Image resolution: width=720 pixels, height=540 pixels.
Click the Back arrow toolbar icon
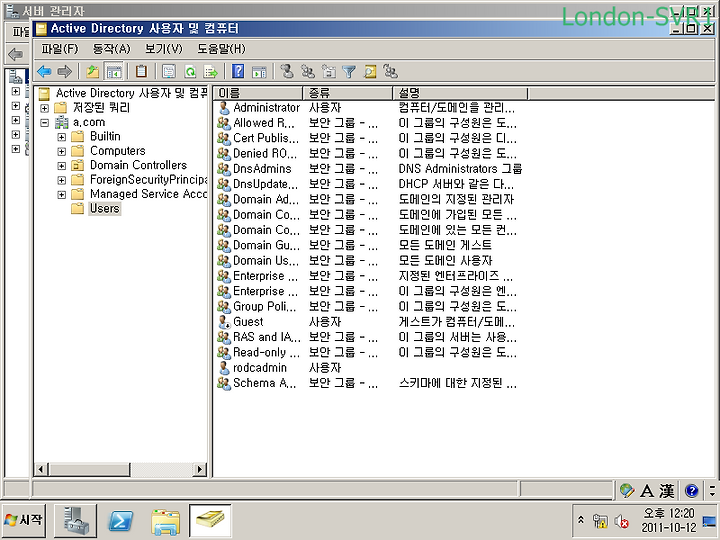[x=44, y=72]
